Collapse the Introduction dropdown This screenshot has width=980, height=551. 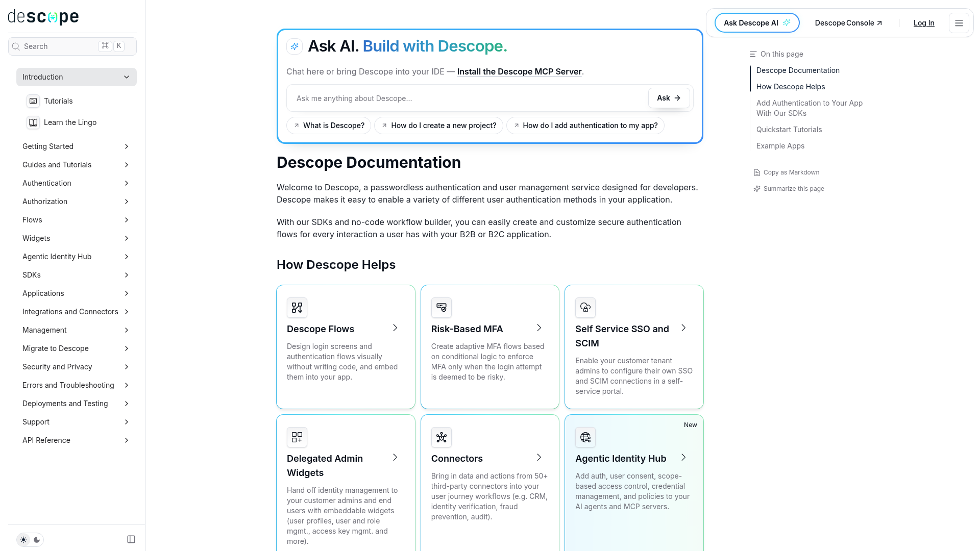(77, 77)
